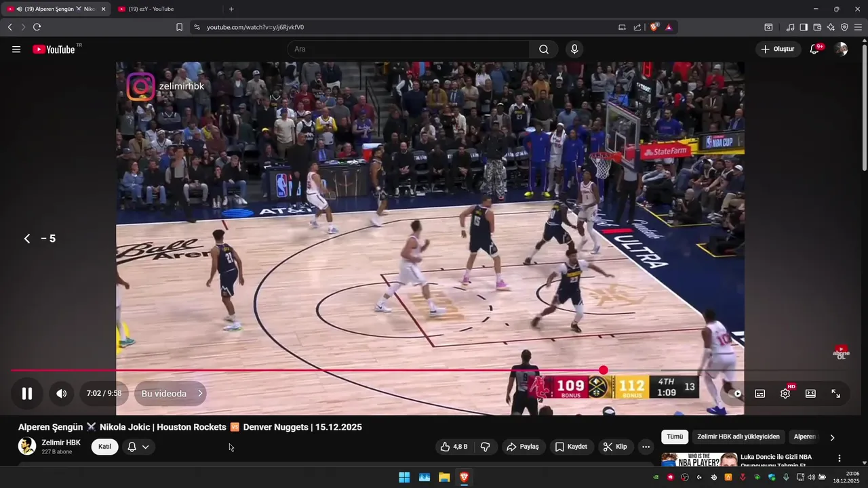Viewport: 868px width, 488px height.
Task: Click the site information icon beside the URL
Action: tap(197, 27)
